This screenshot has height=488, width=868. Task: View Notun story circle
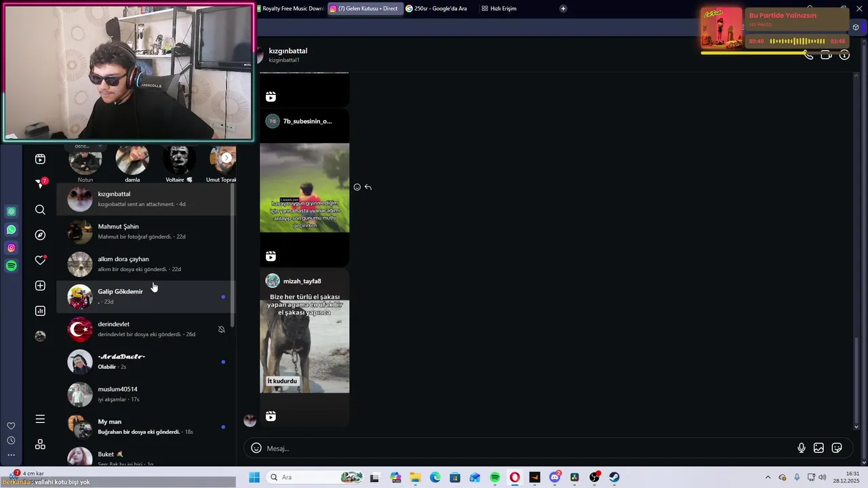(x=85, y=160)
